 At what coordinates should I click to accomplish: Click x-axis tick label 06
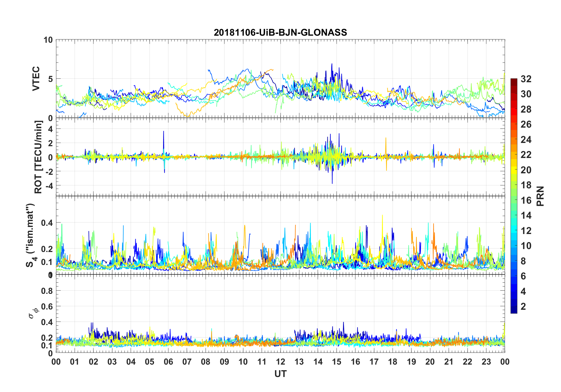click(x=168, y=362)
